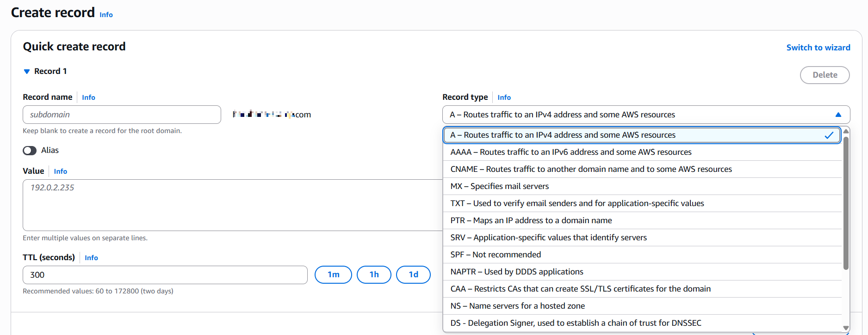Click the checkmark on selected A option
Viewport: 868px width, 335px height.
(x=829, y=135)
